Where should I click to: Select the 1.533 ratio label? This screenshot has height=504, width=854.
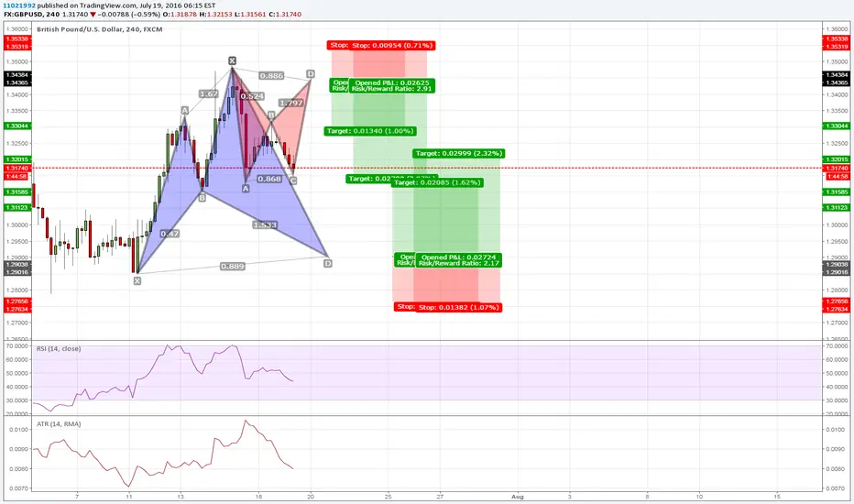click(x=265, y=225)
